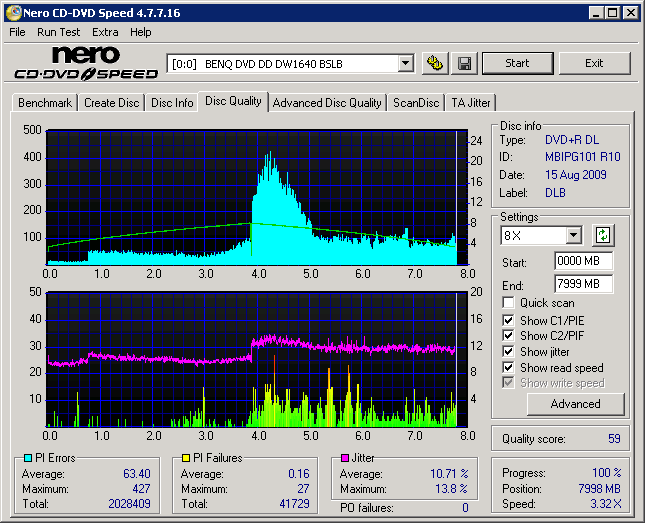Open the Extra menu
645x523 pixels.
click(105, 32)
